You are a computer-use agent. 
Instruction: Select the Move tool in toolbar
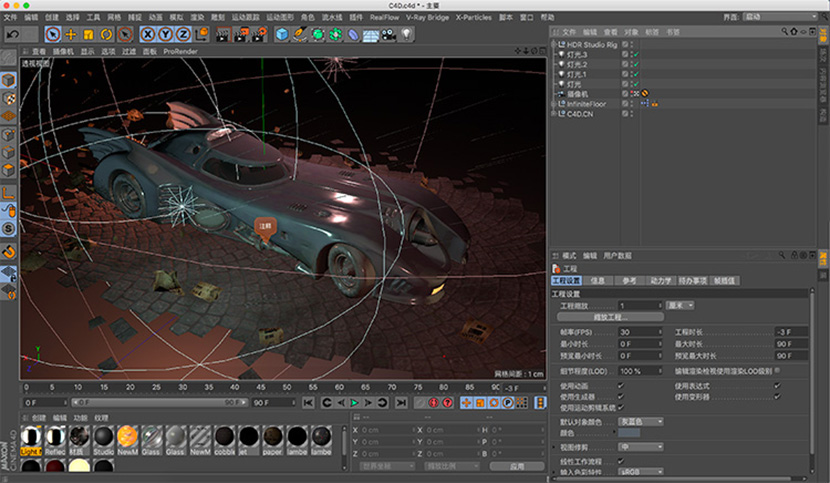pos(71,34)
